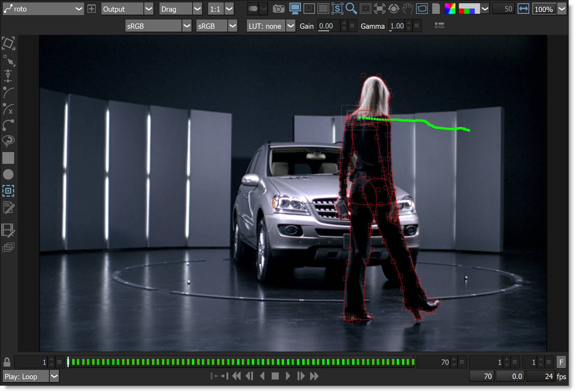Click the RGB color wheel swatch
The height and width of the screenshot is (392, 575).
[450, 9]
